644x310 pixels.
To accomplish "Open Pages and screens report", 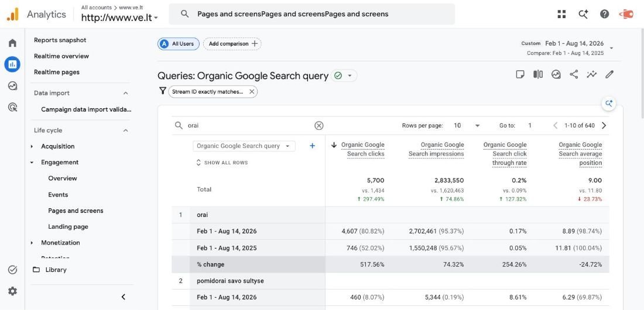I will [x=76, y=211].
